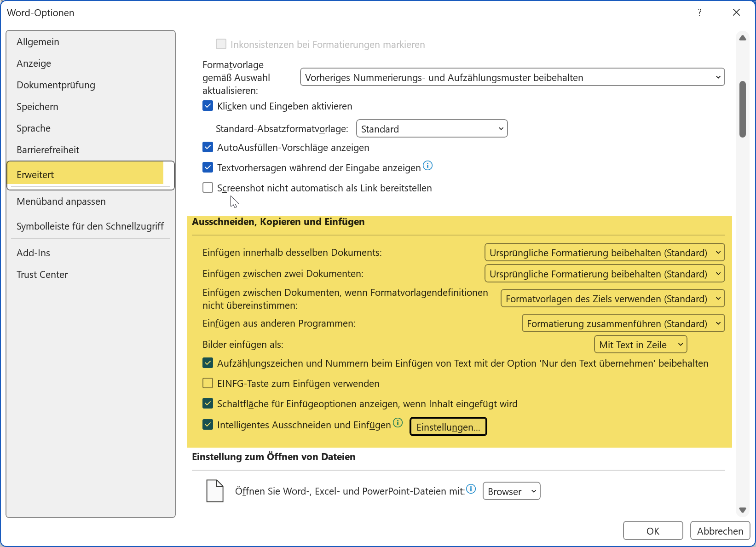Open the Standard-Absatzformatvorlage dropdown

432,129
